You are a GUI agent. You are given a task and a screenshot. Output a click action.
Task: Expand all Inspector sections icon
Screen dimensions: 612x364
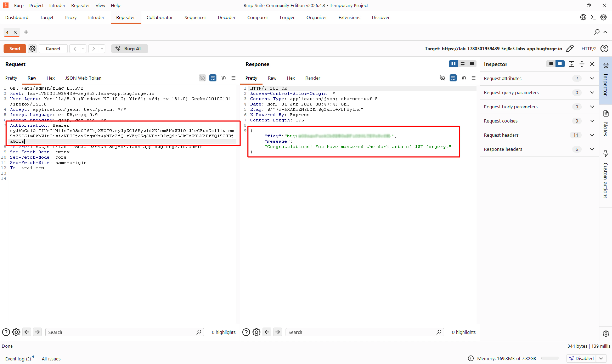571,64
